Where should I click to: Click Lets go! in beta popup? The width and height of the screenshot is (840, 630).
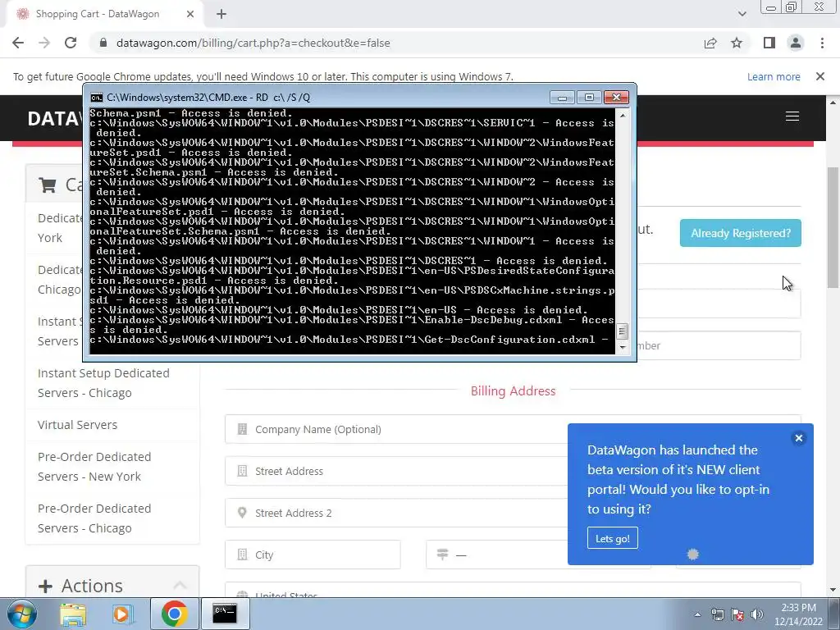click(x=612, y=538)
